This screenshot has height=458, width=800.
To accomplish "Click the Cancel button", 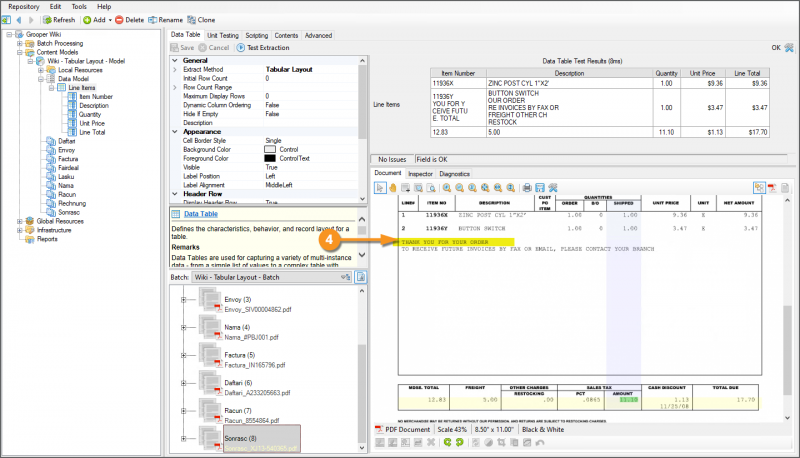I will coord(214,48).
